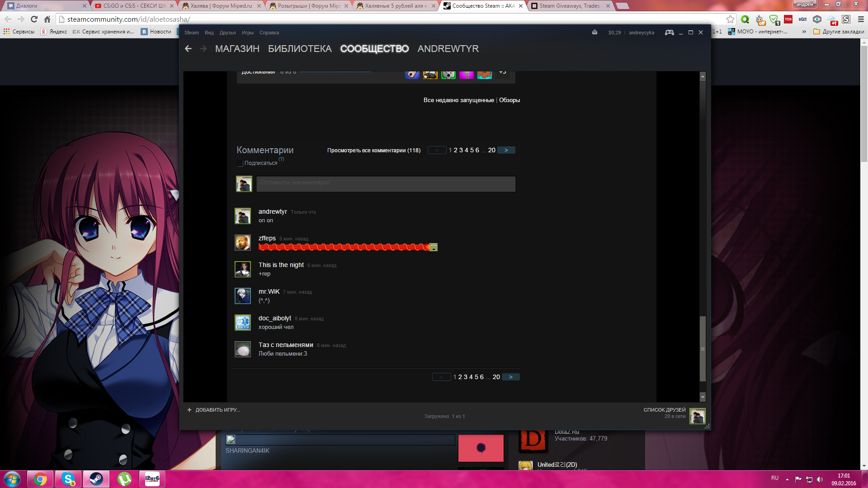Open the comment subscription help (?) mark

[281, 159]
